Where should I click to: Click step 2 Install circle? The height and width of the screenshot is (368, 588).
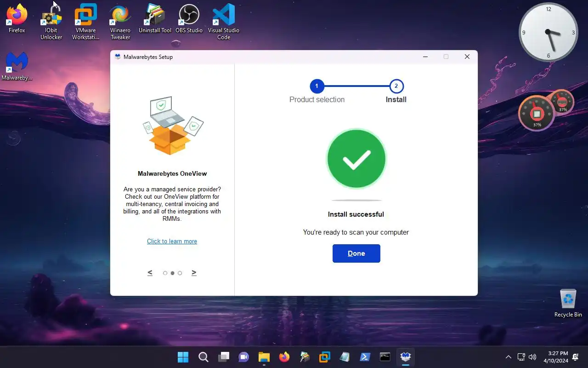point(396,86)
